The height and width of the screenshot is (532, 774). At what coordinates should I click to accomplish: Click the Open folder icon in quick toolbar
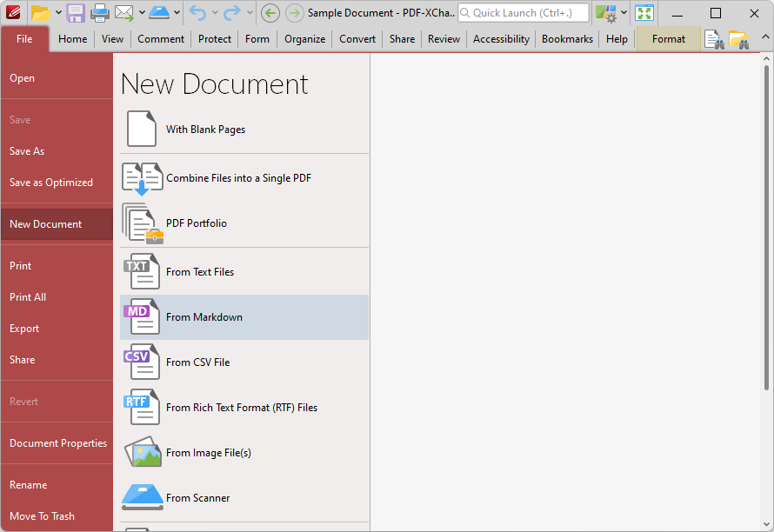[x=41, y=13]
